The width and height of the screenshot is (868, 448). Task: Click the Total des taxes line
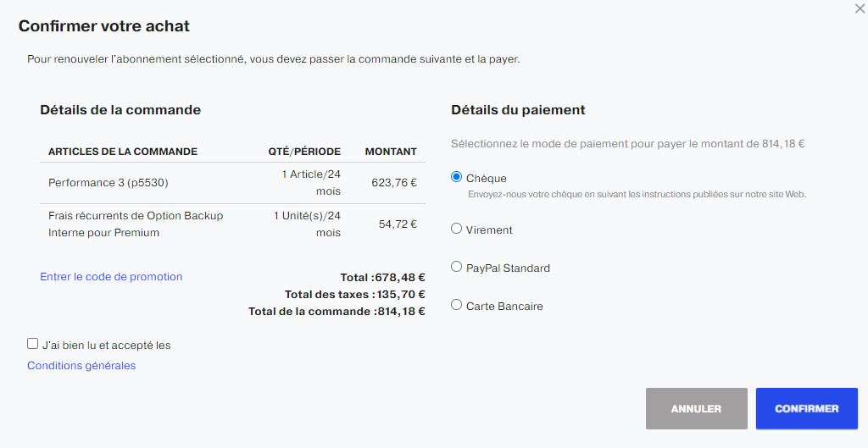click(355, 294)
